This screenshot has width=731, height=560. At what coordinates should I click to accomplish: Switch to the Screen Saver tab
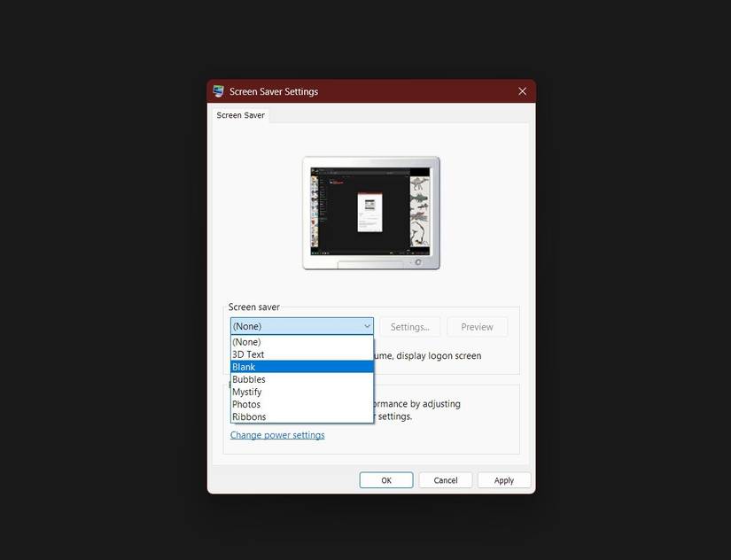pos(240,114)
